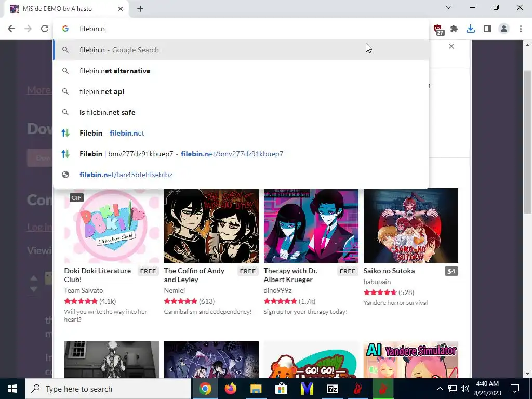Screen dimensions: 532x399
Task: Click the 'Saiko no Sutoka' title link
Action: pos(389,271)
